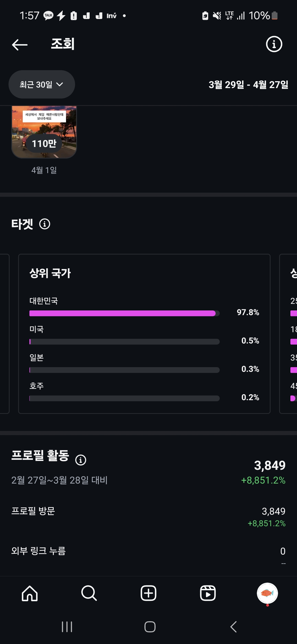Tap the create new post icon
The width and height of the screenshot is (297, 644).
[148, 593]
